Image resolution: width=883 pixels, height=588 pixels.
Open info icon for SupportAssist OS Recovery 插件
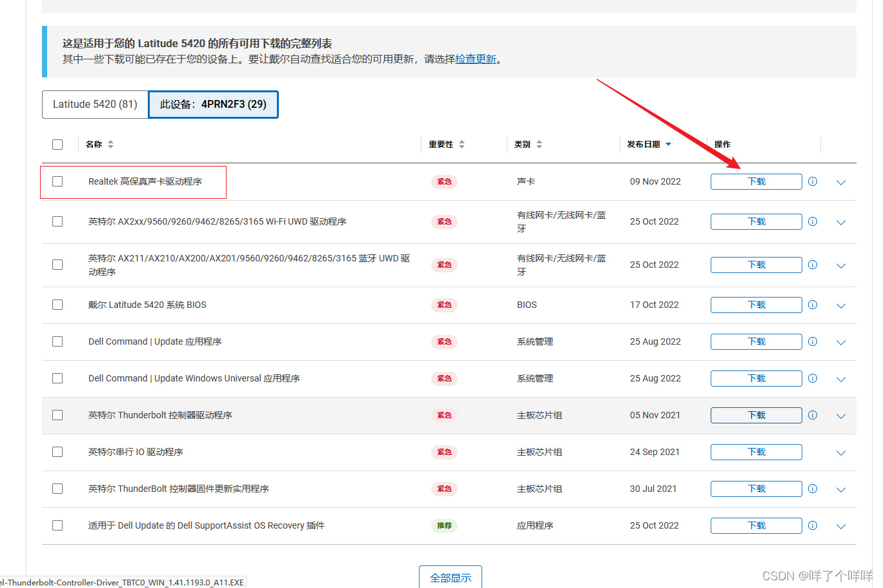(x=813, y=525)
